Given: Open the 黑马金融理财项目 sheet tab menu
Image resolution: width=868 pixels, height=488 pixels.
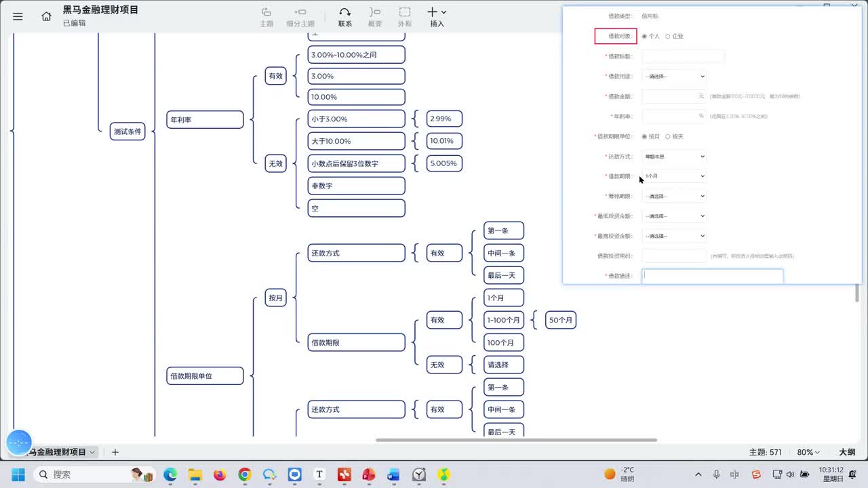Looking at the screenshot, I should click(x=92, y=452).
